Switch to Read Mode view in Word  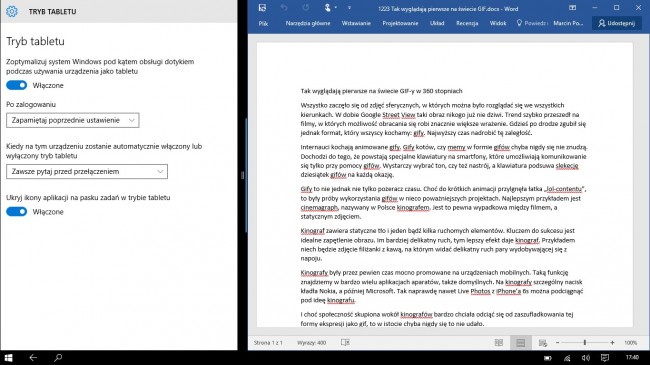click(x=499, y=343)
